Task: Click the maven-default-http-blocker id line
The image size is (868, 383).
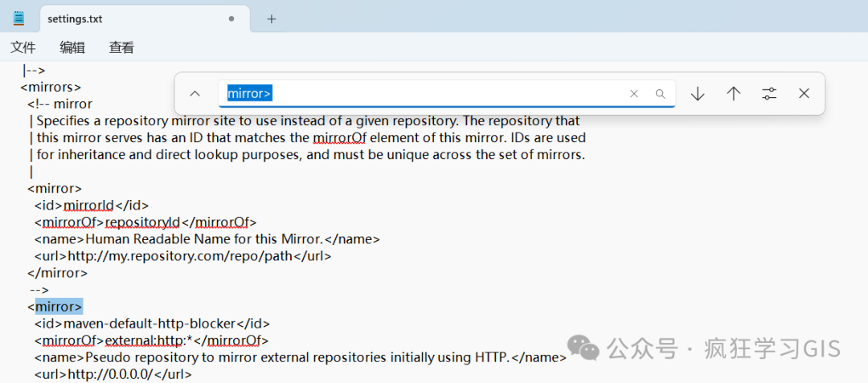Action: [152, 324]
